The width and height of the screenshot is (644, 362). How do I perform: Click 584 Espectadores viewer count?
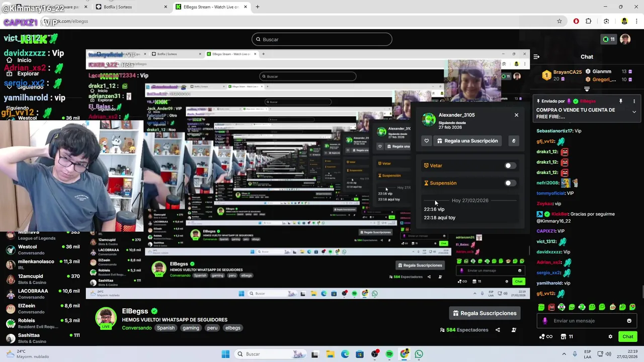pos(464,330)
